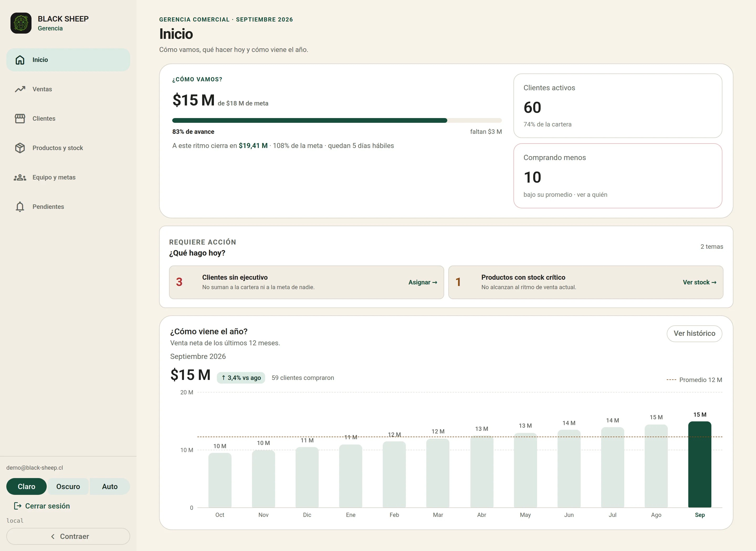Click 'demo@black-sheep.cl' account email

coord(35,468)
